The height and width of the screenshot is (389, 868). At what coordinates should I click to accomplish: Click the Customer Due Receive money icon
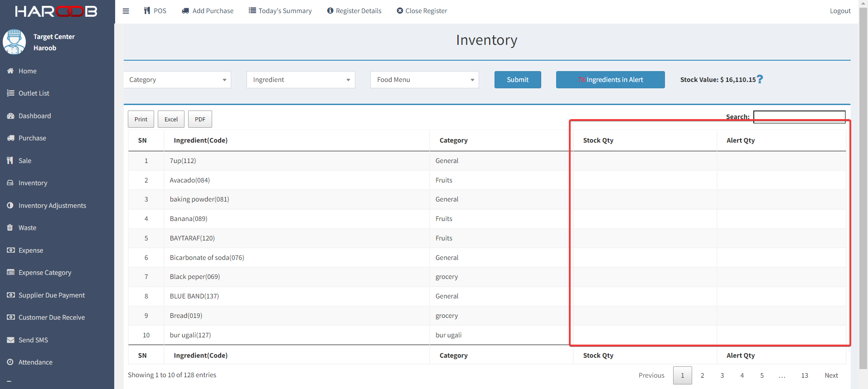click(x=11, y=317)
